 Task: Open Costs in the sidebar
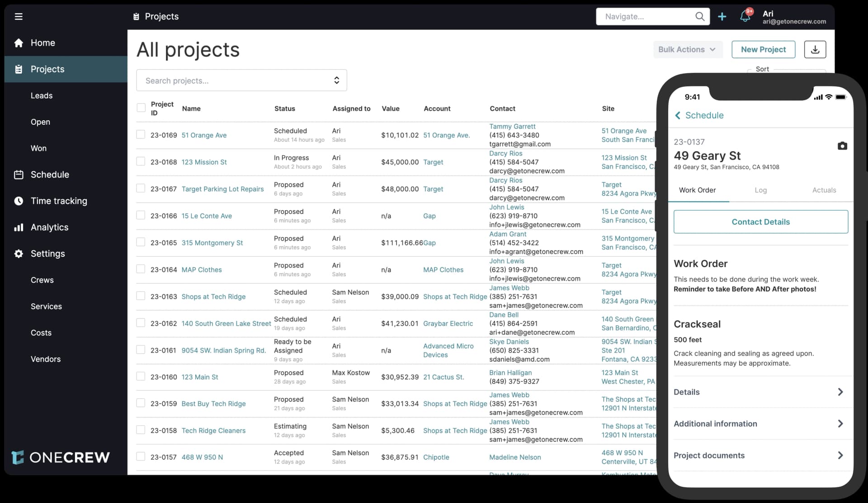coord(41,333)
